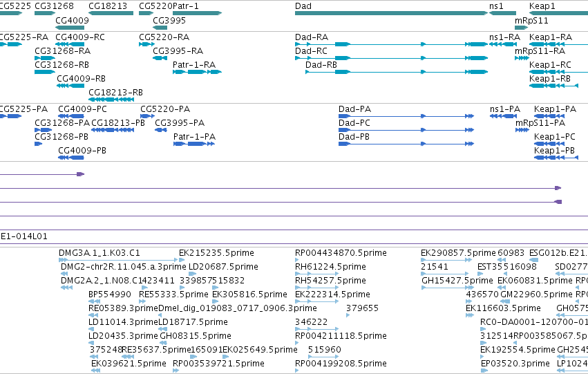This screenshot has height=374, width=588.
Task: Click the Dad gene bar
Action: tap(391, 13)
